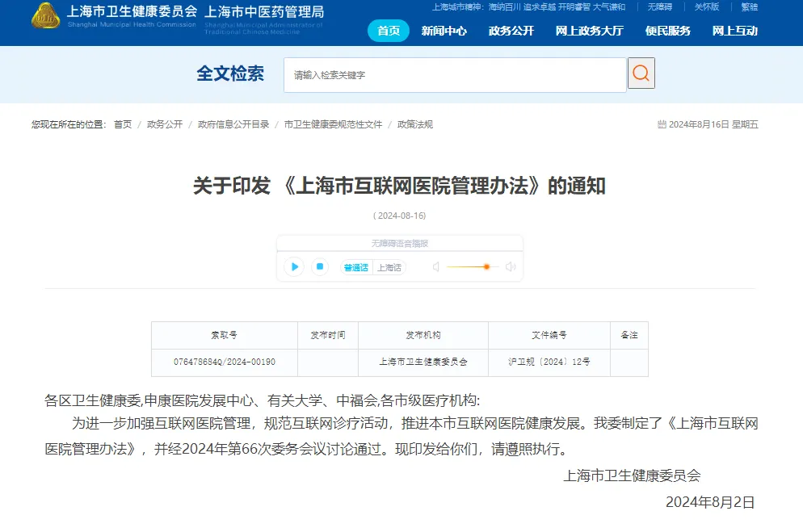Open the 便民服务 menu item
Image resolution: width=803 pixels, height=532 pixels.
(667, 31)
